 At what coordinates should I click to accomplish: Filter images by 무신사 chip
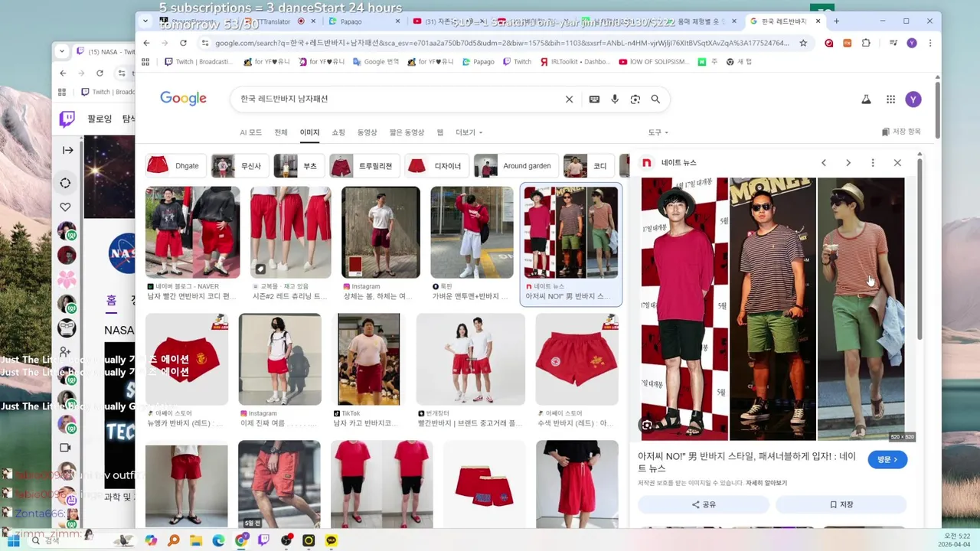coord(240,166)
